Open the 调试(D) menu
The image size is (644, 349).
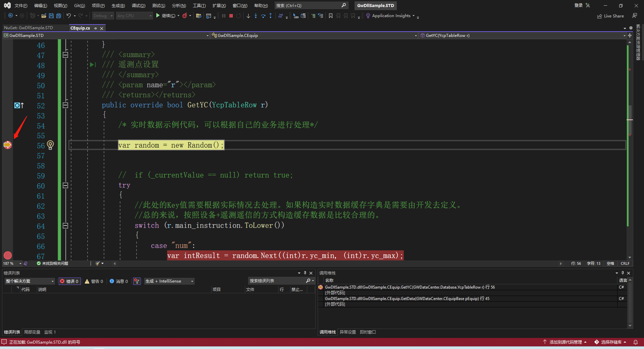coord(138,5)
